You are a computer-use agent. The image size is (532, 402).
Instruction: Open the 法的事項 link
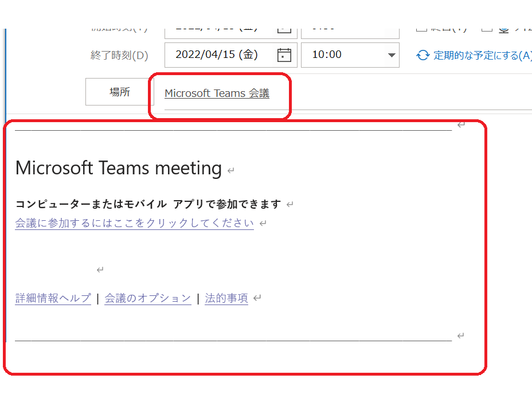click(x=226, y=298)
